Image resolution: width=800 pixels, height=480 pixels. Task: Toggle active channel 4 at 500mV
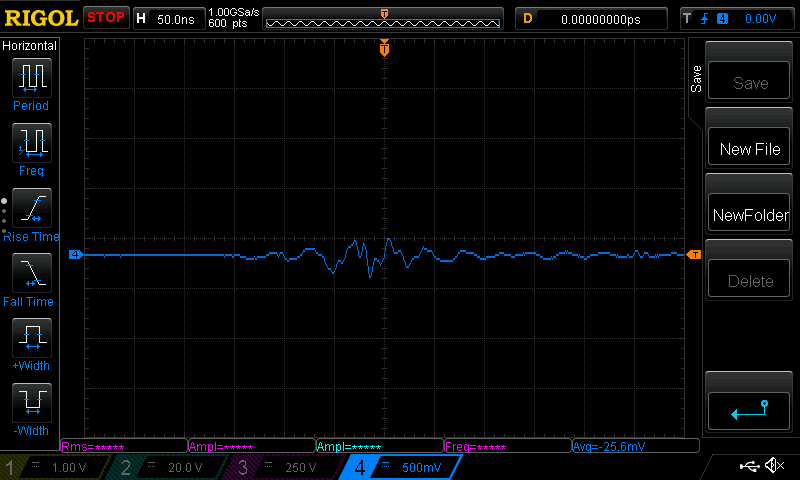401,467
